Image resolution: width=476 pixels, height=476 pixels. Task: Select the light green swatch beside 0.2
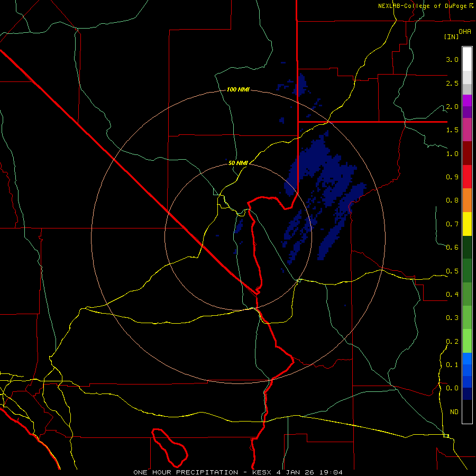[x=467, y=341]
